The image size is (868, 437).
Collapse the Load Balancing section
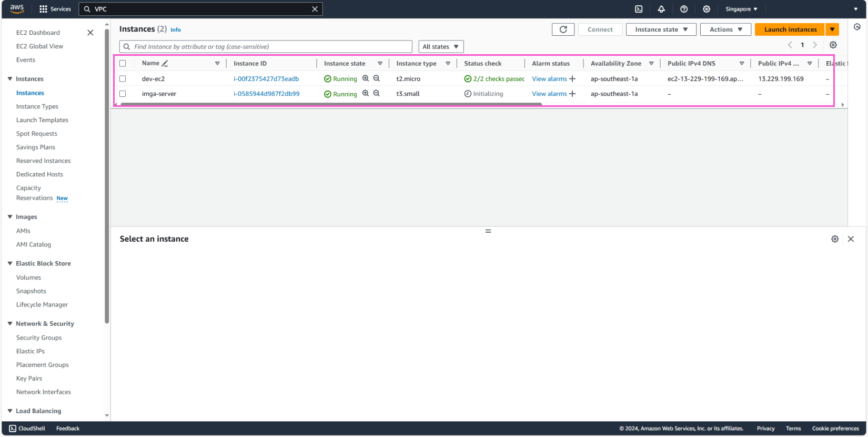tap(10, 411)
